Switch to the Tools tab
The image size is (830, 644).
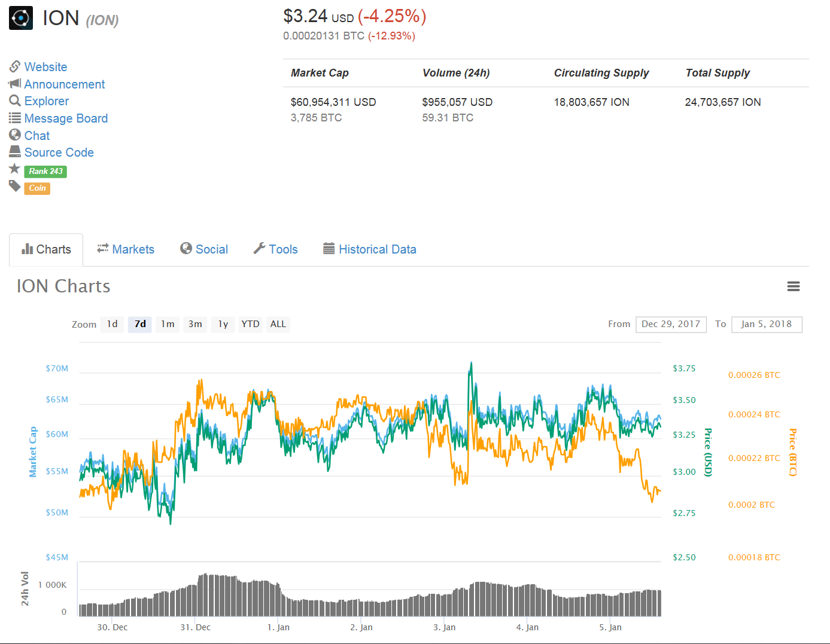click(276, 249)
